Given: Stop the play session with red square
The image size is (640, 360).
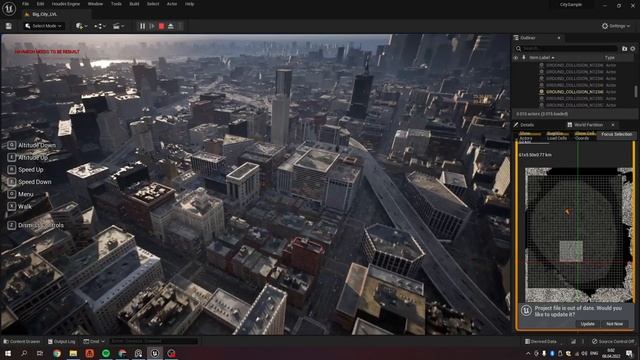Looking at the screenshot, I should (x=162, y=26).
